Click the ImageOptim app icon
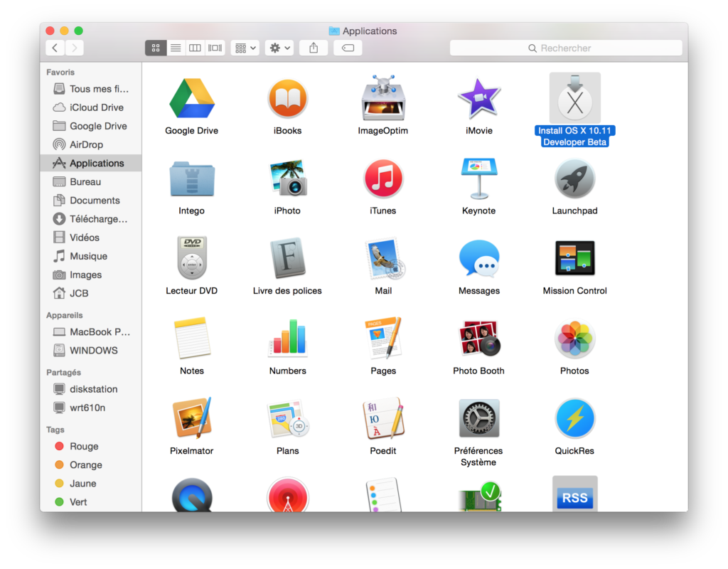 pyautogui.click(x=383, y=97)
